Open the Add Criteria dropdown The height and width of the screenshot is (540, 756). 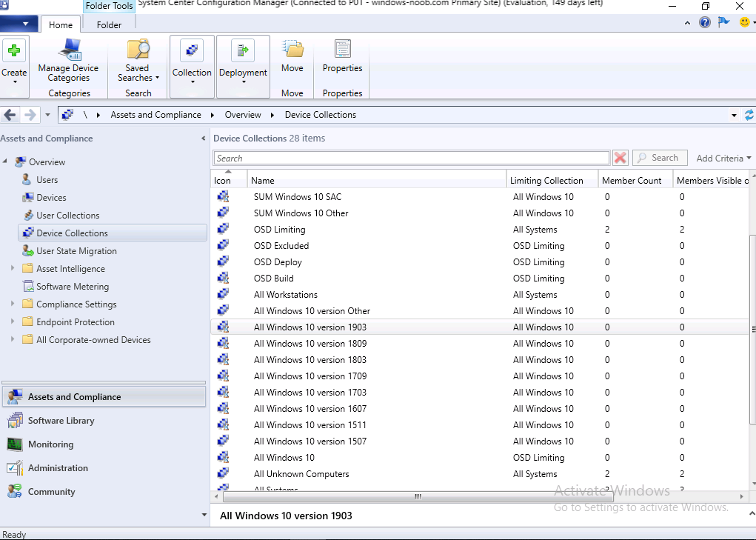coord(723,158)
